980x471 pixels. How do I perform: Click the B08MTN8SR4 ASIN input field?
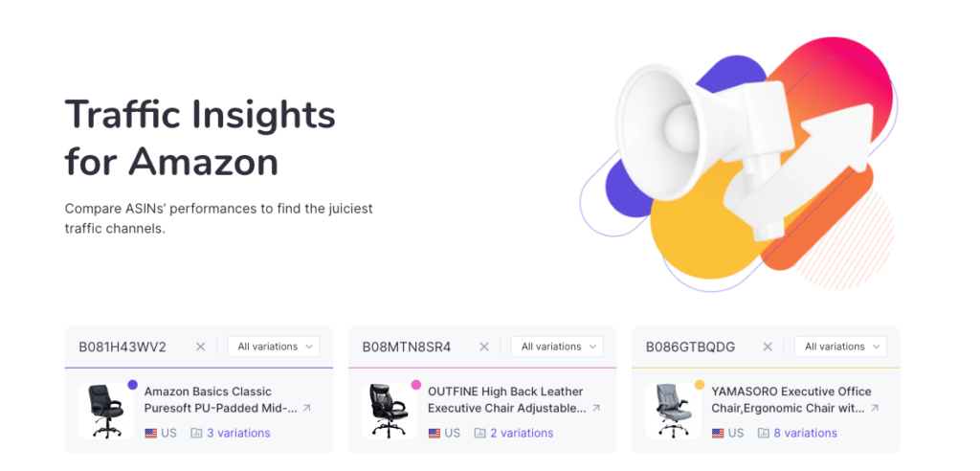tap(413, 347)
